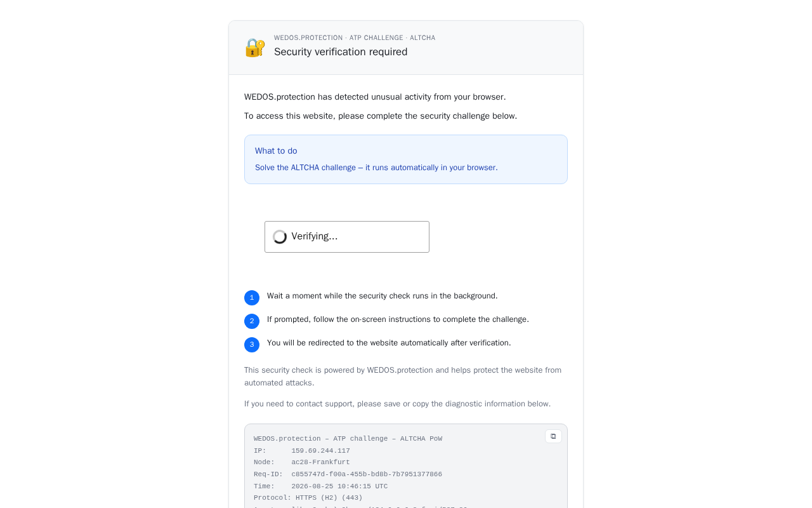Viewport: 812px width, 508px height.
Task: Click the ALTCHA Verifying widget box
Action: 347,237
